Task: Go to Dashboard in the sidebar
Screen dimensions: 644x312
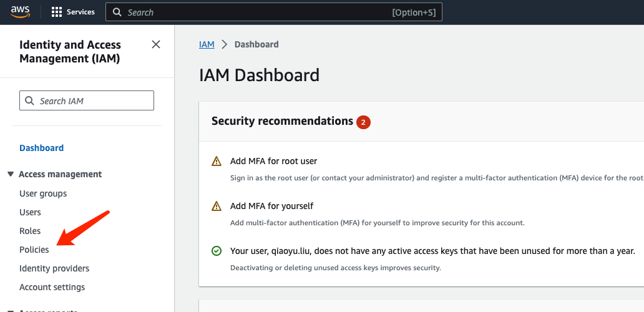Action: coord(41,148)
